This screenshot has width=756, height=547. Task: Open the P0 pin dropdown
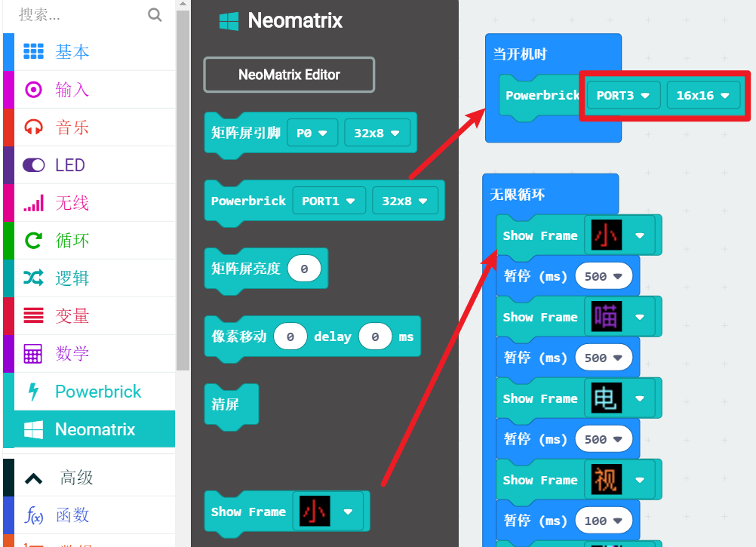(311, 133)
